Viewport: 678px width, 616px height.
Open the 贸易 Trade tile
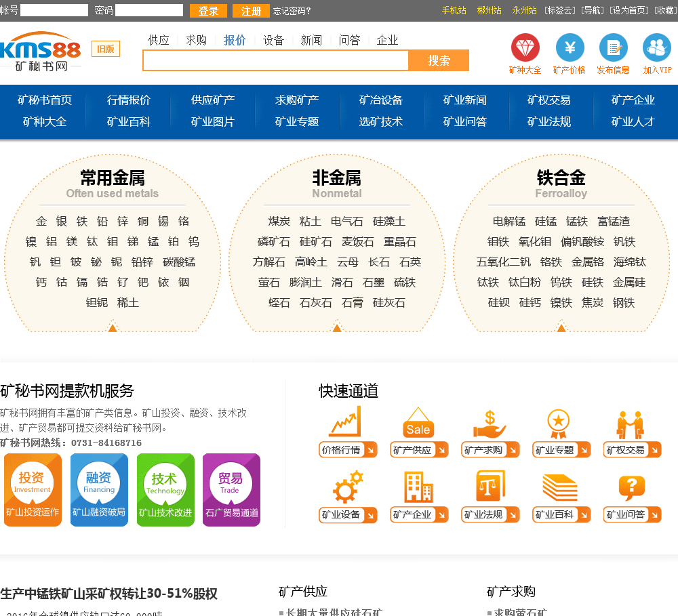click(231, 490)
